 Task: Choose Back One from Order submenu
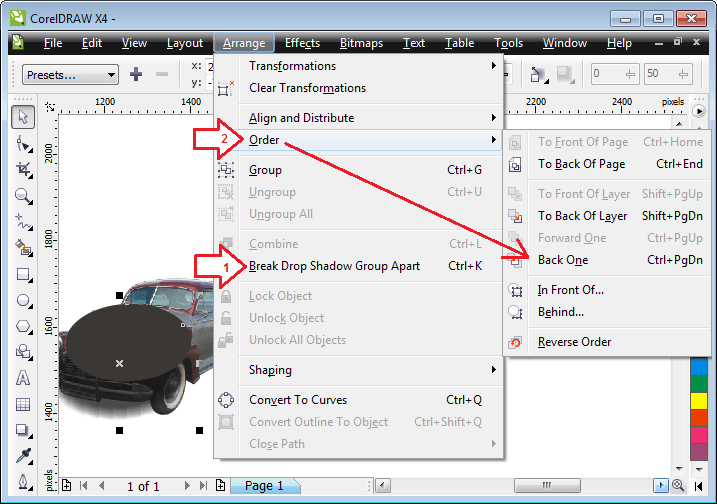[x=563, y=260]
